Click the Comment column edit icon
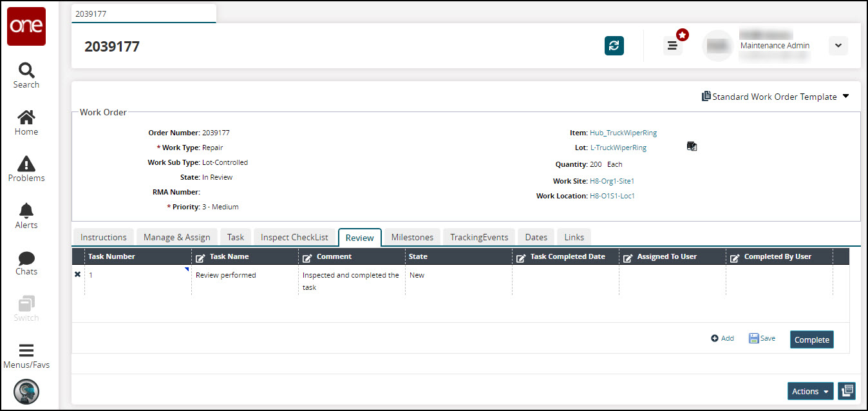The height and width of the screenshot is (411, 868). (307, 258)
